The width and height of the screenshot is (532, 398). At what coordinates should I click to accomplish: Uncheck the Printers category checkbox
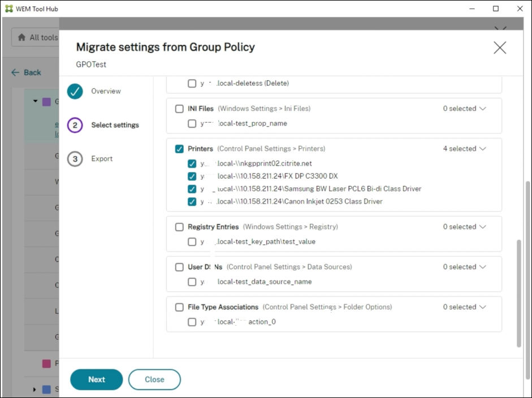point(181,148)
